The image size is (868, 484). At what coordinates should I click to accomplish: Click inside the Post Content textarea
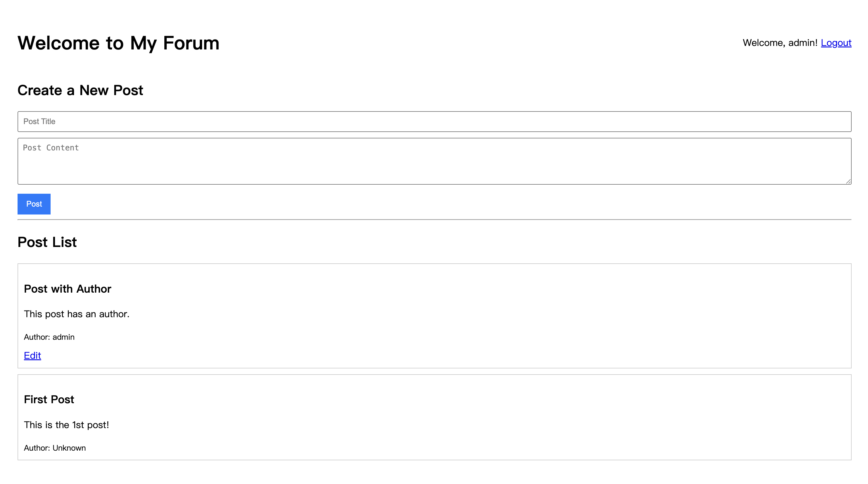point(434,161)
